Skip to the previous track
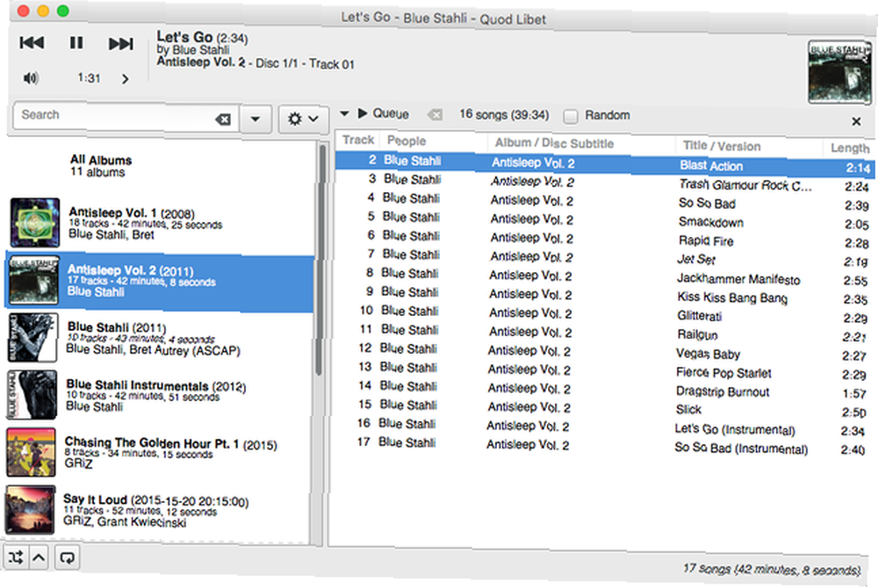The image size is (878, 588). click(x=32, y=43)
